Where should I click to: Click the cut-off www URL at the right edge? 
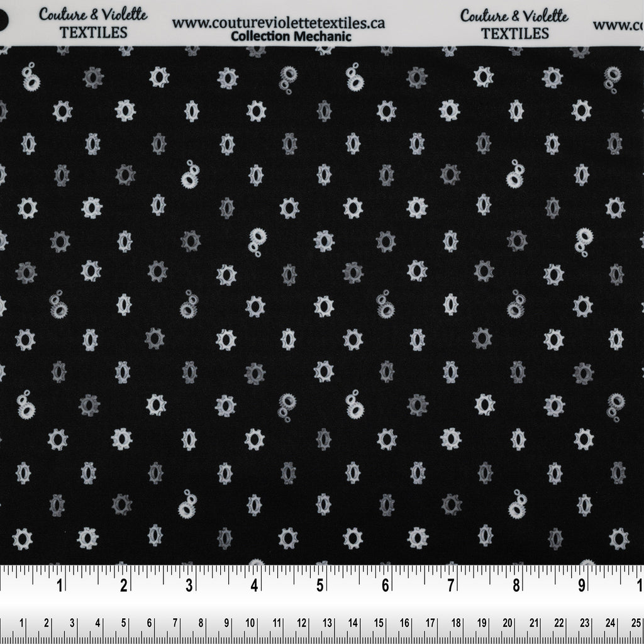618,25
